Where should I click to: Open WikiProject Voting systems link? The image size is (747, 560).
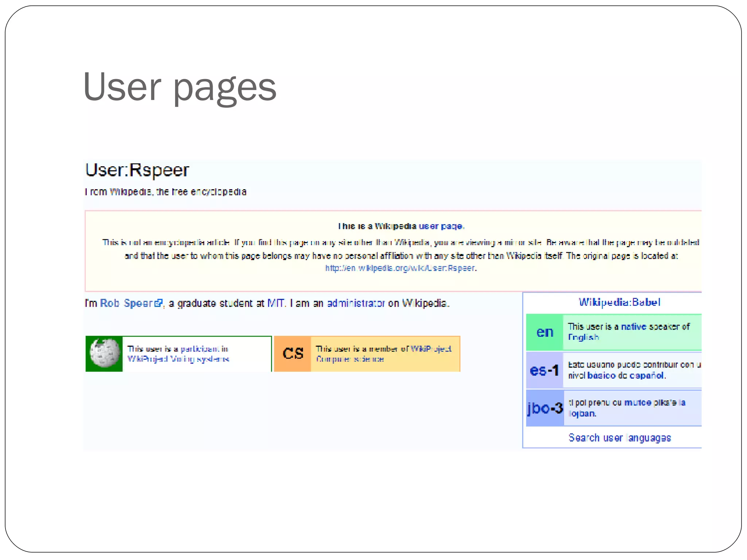178,359
